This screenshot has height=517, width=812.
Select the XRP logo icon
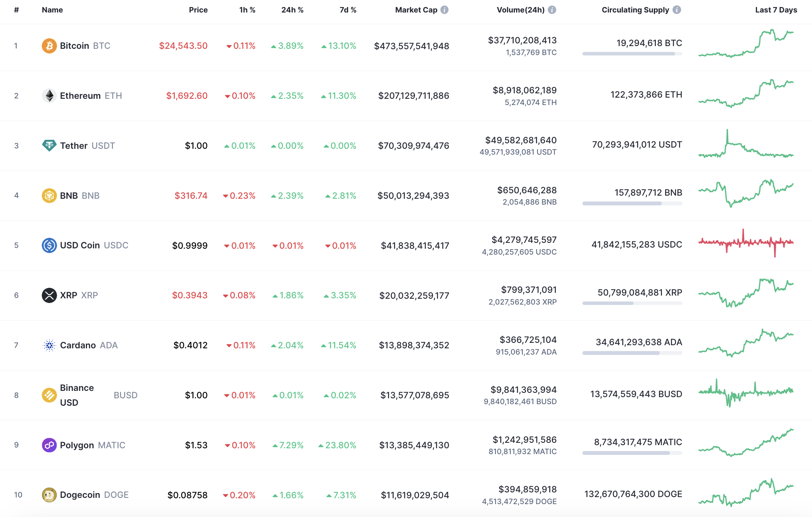point(49,295)
